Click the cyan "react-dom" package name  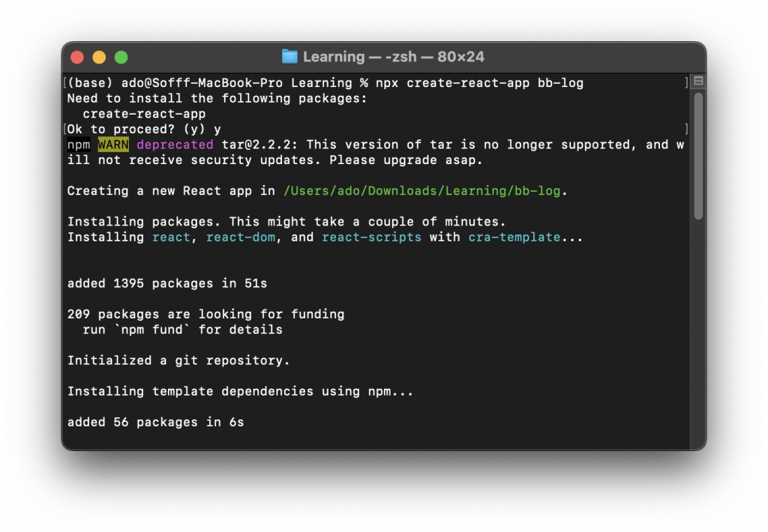[241, 238]
